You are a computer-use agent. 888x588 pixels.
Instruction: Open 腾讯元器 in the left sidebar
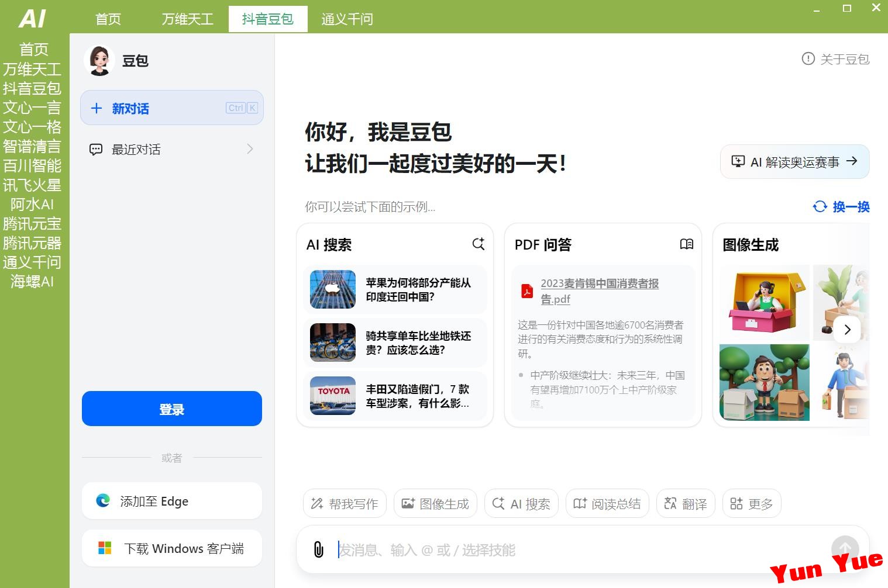[x=32, y=243]
